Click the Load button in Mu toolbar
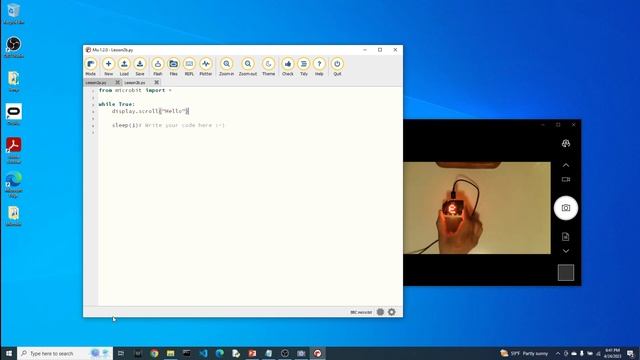This screenshot has height=360, width=640. point(124,67)
